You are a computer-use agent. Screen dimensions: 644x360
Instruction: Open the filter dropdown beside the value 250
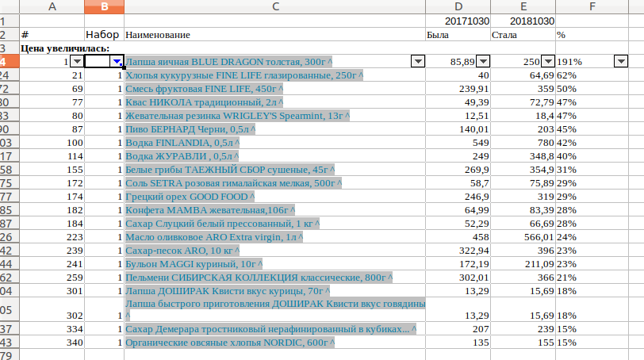click(x=548, y=62)
